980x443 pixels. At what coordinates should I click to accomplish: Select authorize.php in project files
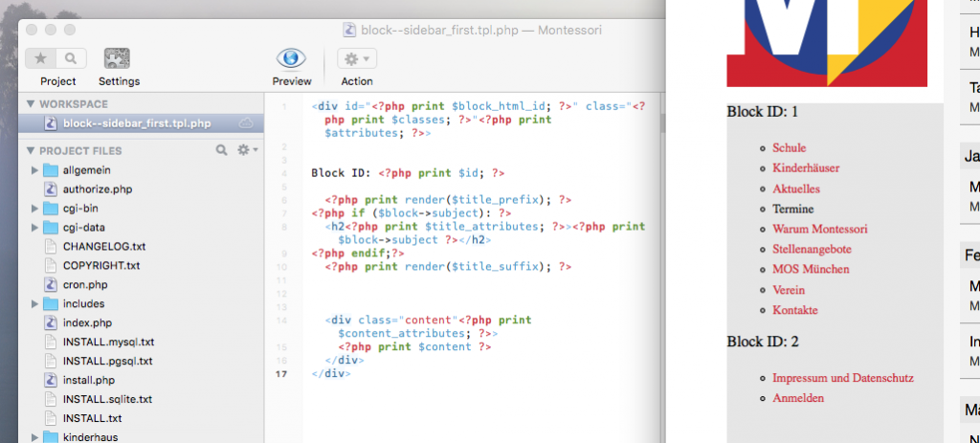pyautogui.click(x=97, y=189)
